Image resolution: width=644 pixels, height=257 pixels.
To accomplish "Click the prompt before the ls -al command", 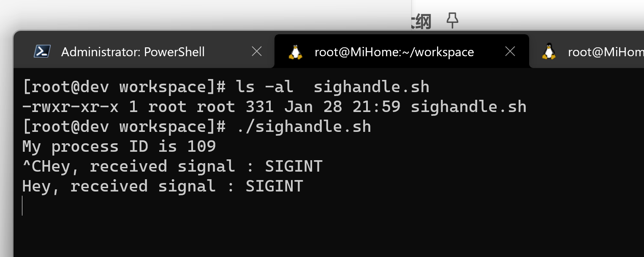I will coord(124,87).
